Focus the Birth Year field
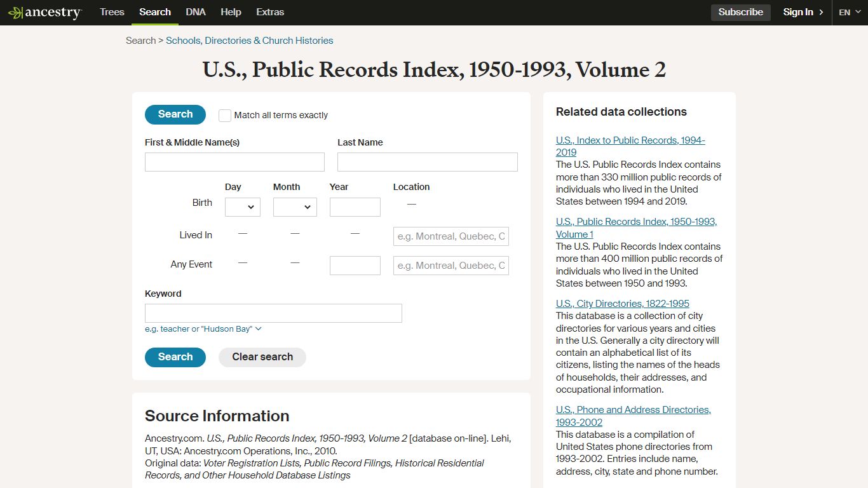The width and height of the screenshot is (868, 488). coord(355,207)
